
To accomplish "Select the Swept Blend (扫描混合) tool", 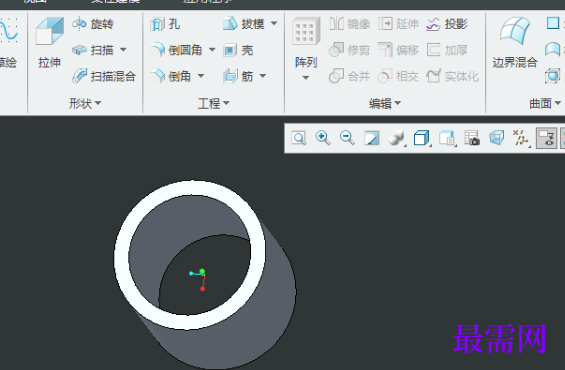I will tap(104, 76).
